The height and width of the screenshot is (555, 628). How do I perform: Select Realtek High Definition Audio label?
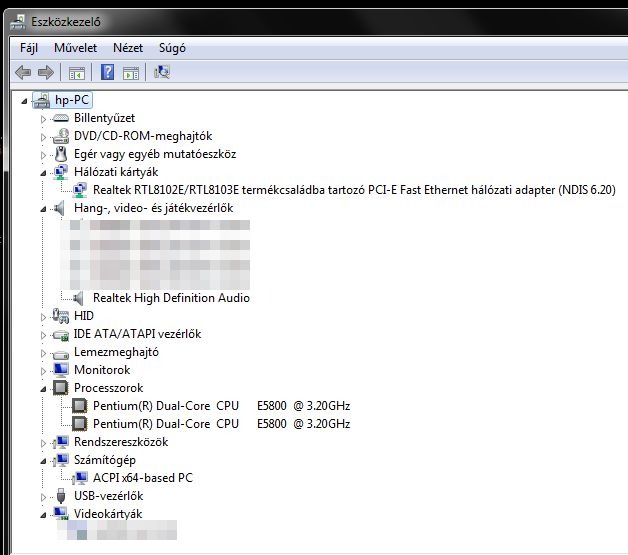coord(171,298)
